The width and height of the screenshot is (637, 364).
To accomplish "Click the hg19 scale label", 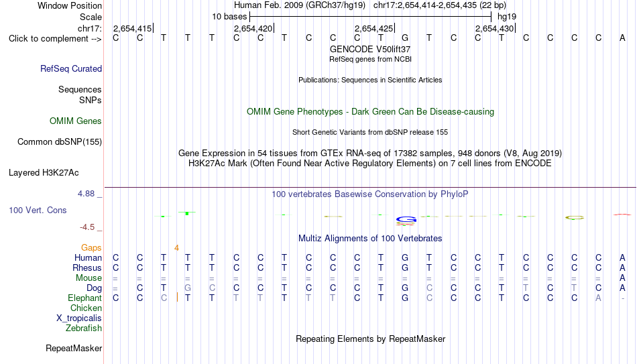I will click(507, 17).
